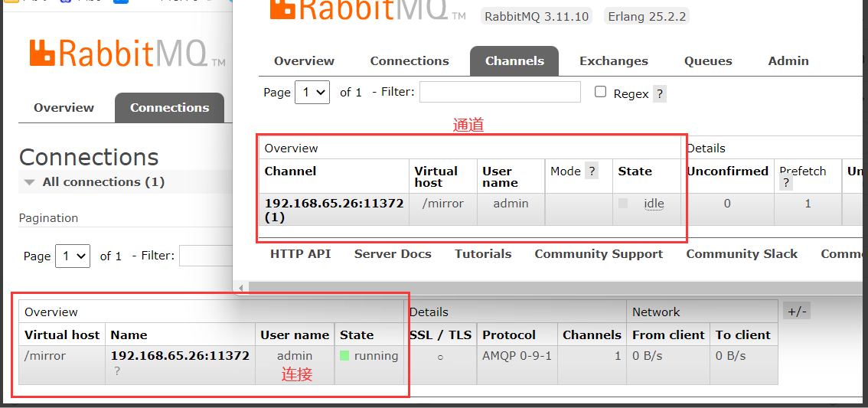
Task: Sort connections by SSL / TLS header
Action: click(441, 335)
